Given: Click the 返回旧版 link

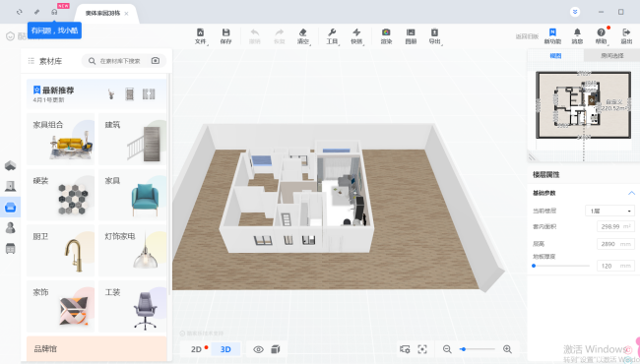Looking at the screenshot, I should (x=527, y=36).
